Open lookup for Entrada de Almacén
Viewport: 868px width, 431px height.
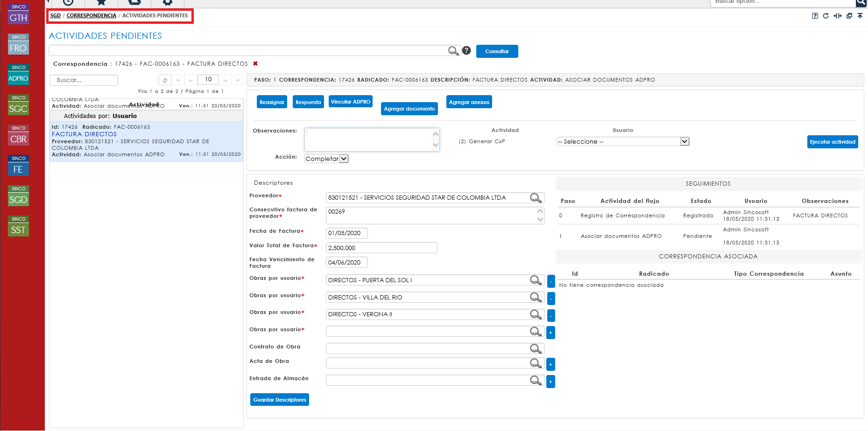(536, 380)
